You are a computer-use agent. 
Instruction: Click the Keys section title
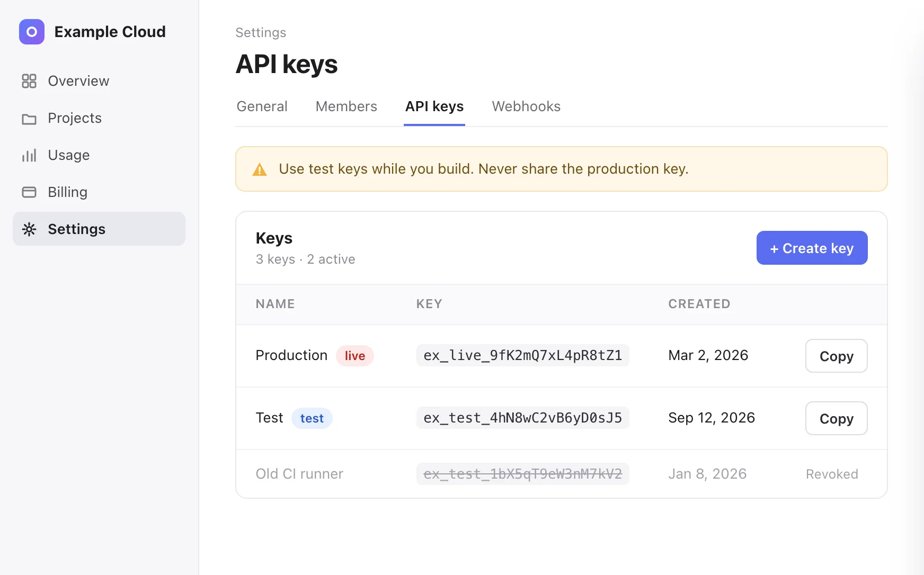pos(274,238)
